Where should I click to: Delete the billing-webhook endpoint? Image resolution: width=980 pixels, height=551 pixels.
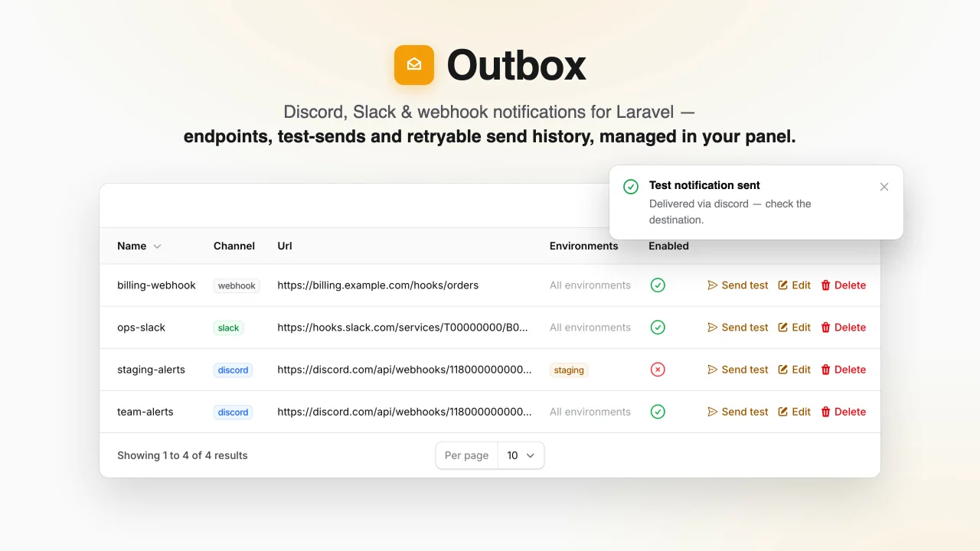point(844,285)
